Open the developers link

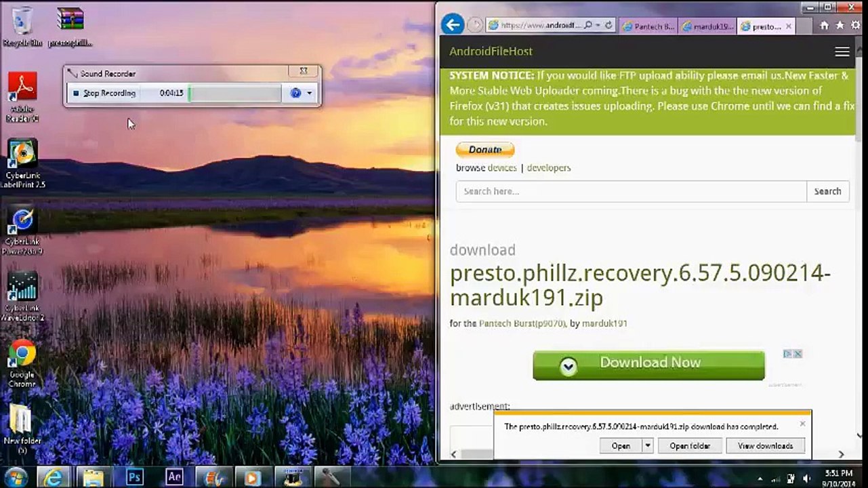coord(549,168)
